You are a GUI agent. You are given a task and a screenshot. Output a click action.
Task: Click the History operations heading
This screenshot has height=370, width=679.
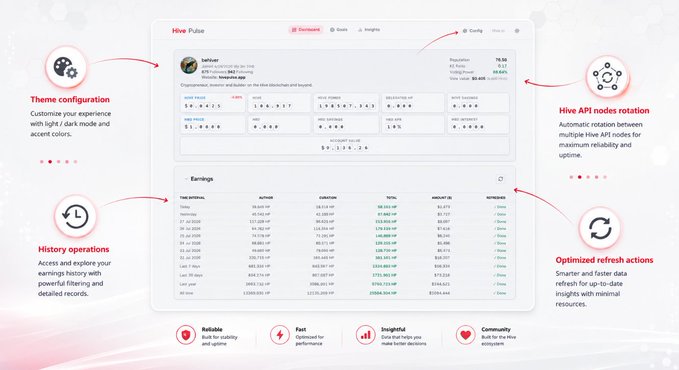[x=74, y=249]
